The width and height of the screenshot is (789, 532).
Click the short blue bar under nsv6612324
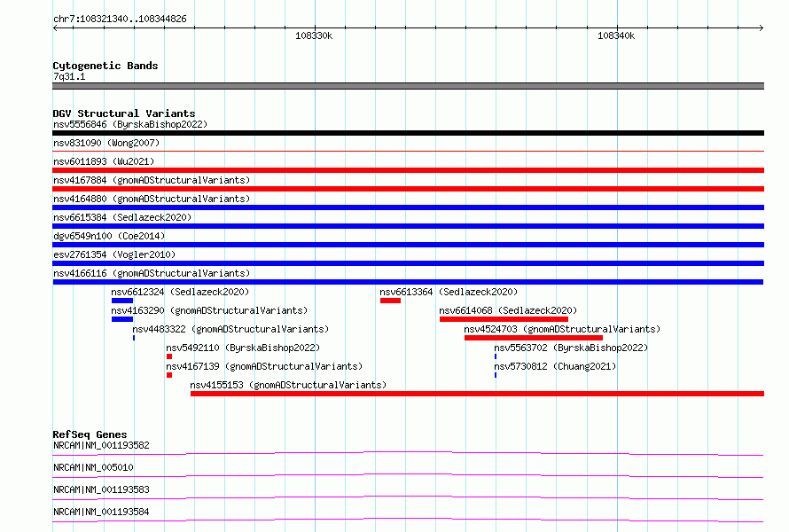click(x=122, y=301)
